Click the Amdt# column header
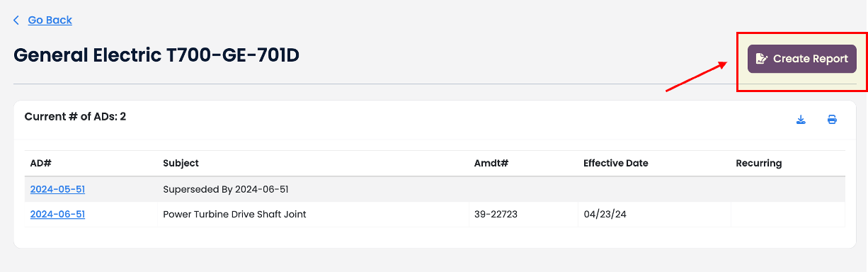Image resolution: width=868 pixels, height=272 pixels. tap(491, 163)
